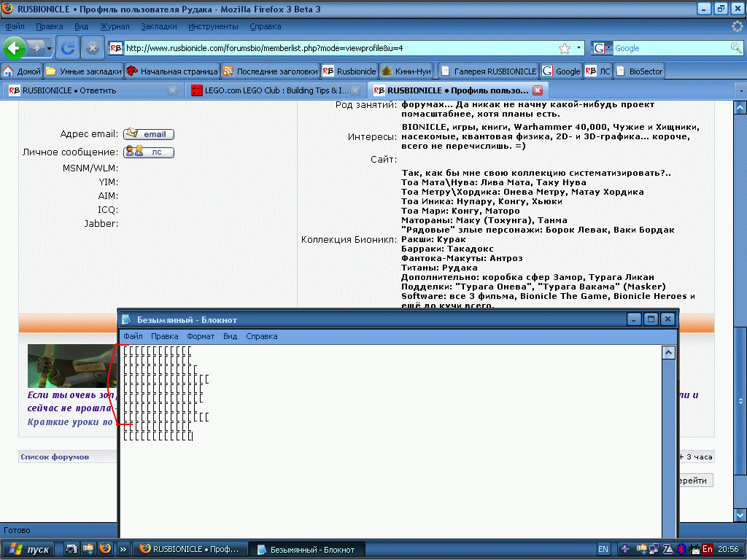This screenshot has width=747, height=560.
Task: Click the ЛС private message button
Action: point(149,152)
